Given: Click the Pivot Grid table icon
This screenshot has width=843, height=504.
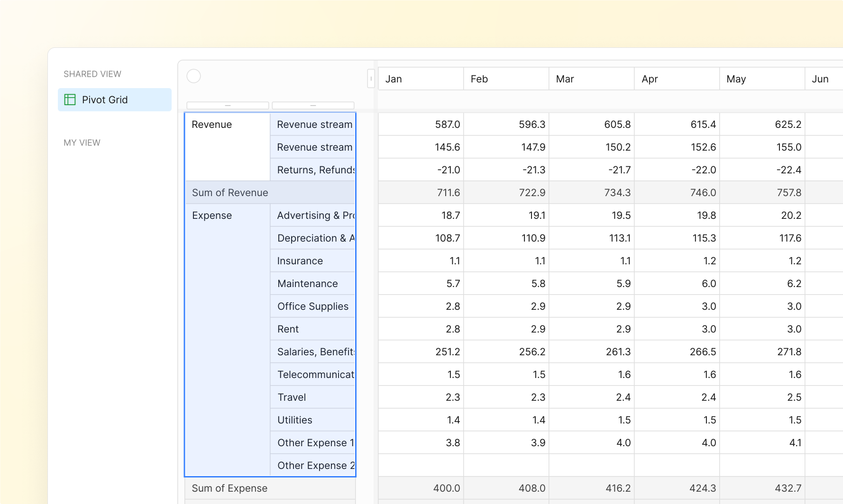Looking at the screenshot, I should [70, 99].
